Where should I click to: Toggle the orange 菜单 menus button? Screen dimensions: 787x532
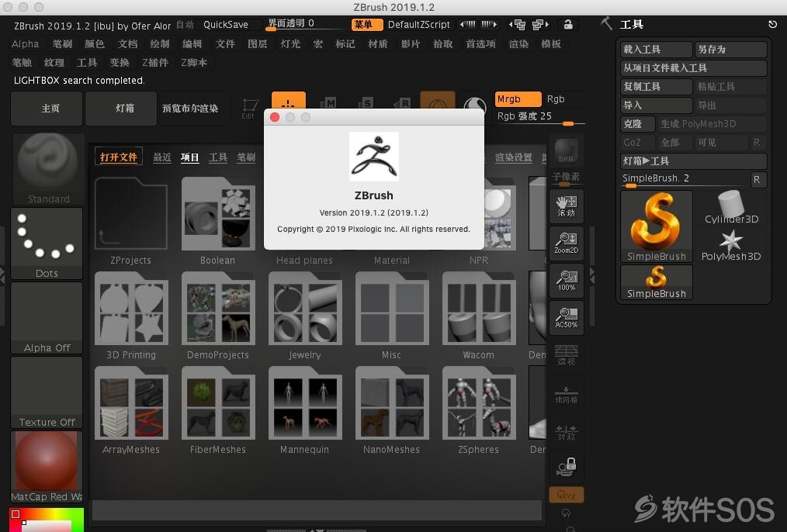pyautogui.click(x=367, y=24)
